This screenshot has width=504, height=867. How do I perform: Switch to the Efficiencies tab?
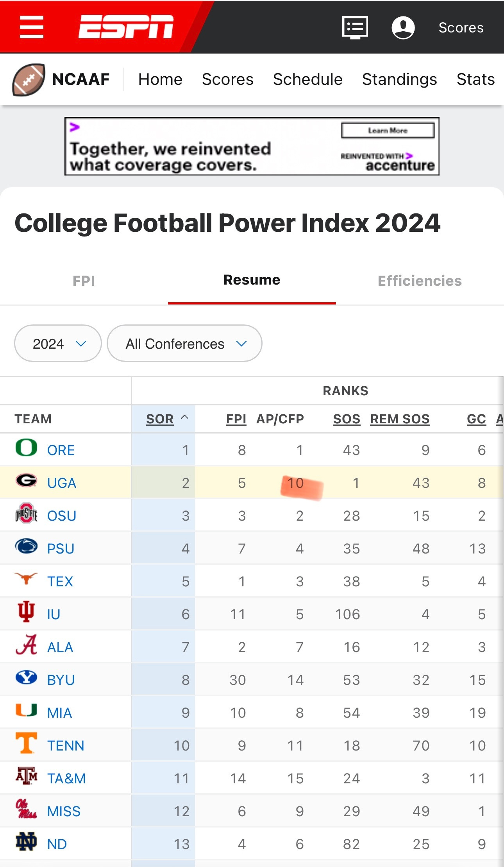point(420,281)
